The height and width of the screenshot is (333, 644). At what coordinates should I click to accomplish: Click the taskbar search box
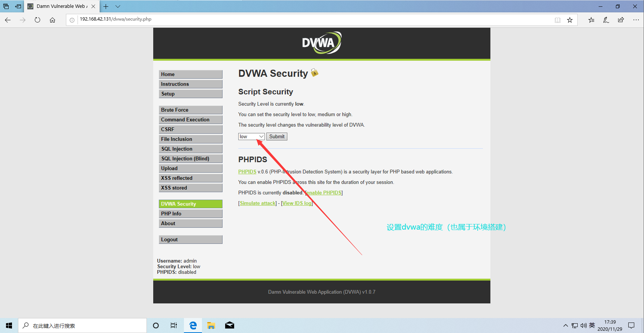(x=82, y=326)
